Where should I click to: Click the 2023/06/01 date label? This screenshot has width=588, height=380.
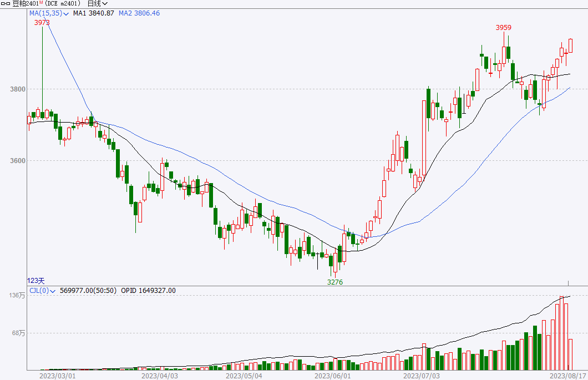pyautogui.click(x=333, y=376)
